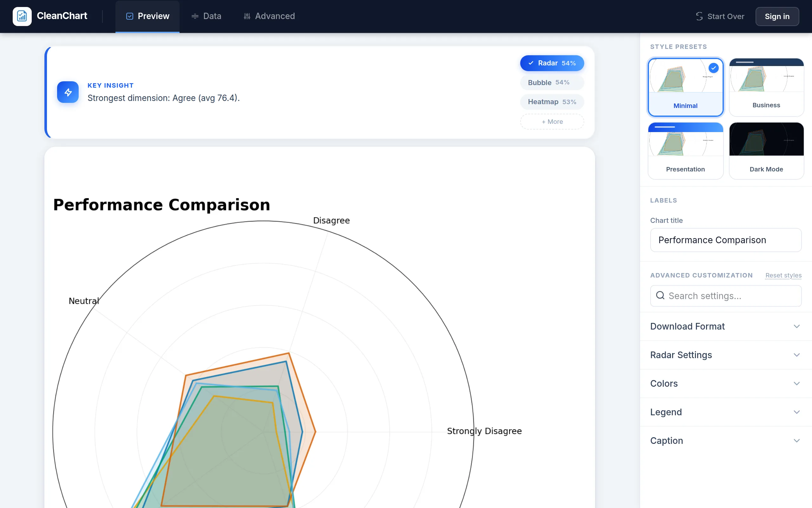
Task: Select the Radar 54% chart type
Action: (552, 63)
